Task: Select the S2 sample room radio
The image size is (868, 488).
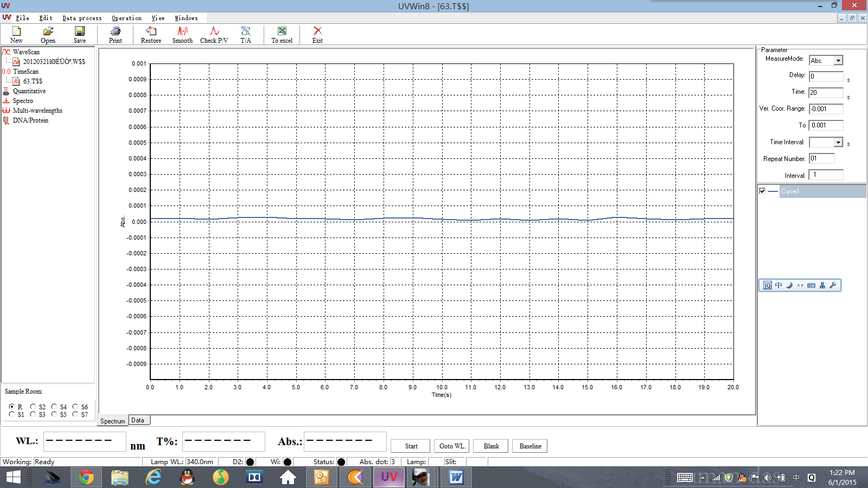Action: tap(33, 407)
